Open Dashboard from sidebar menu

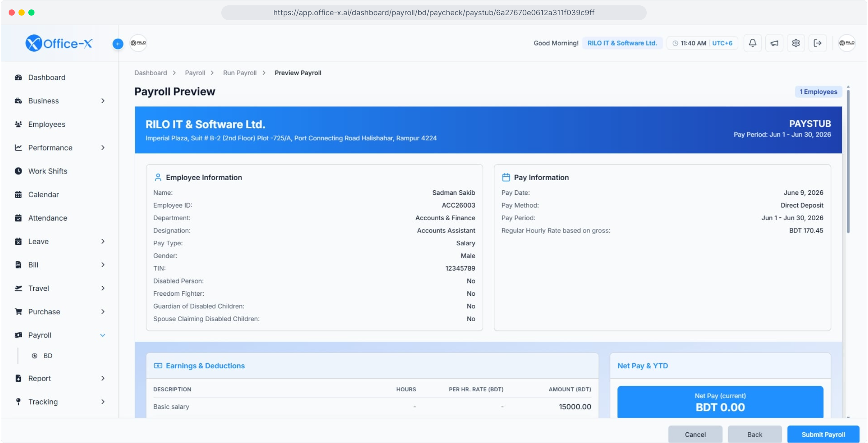(46, 78)
